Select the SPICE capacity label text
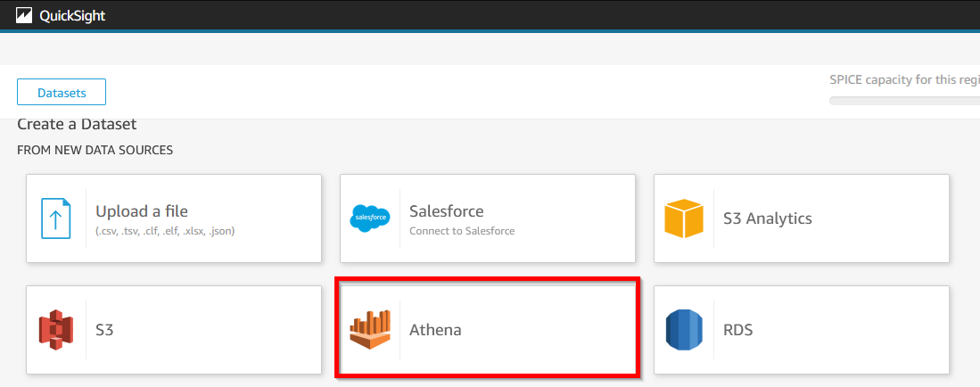Image resolution: width=980 pixels, height=387 pixels. pos(904,79)
